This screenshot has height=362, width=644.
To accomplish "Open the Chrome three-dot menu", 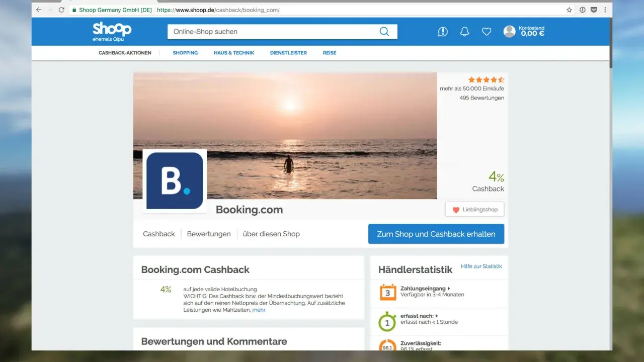I will (x=605, y=10).
